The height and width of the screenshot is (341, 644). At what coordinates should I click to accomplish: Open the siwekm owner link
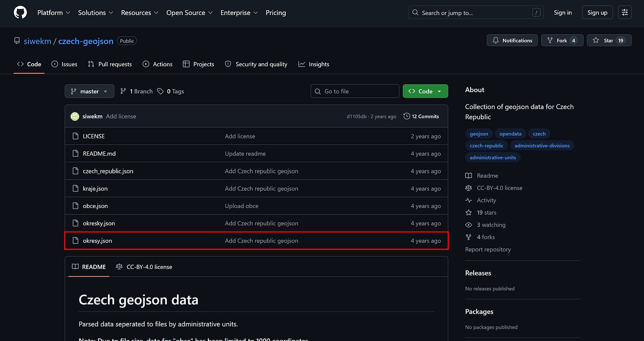click(37, 41)
